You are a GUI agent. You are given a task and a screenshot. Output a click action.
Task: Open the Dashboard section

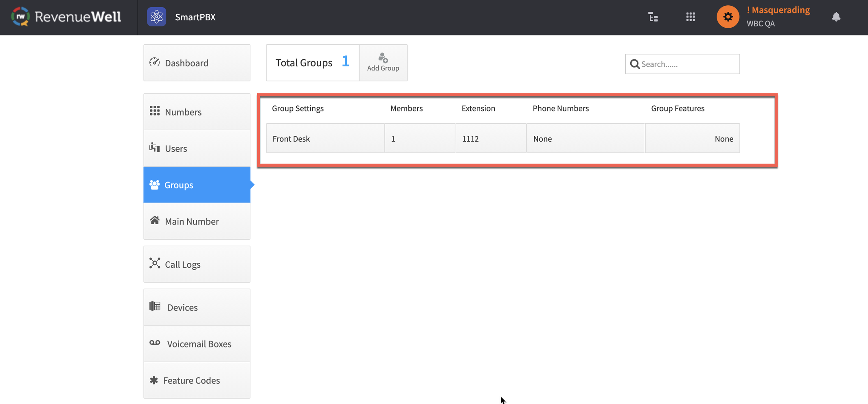pos(197,63)
